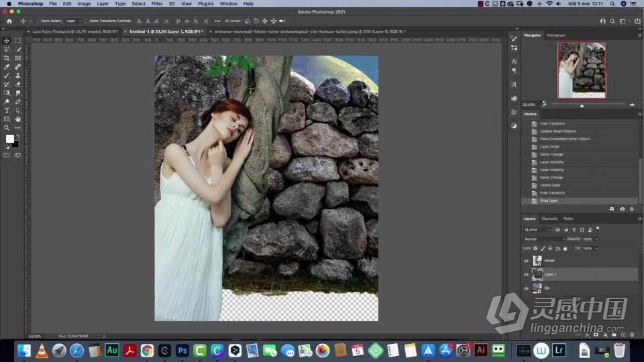The width and height of the screenshot is (644, 362).
Task: Toggle visibility of the BG layer
Action: click(526, 288)
